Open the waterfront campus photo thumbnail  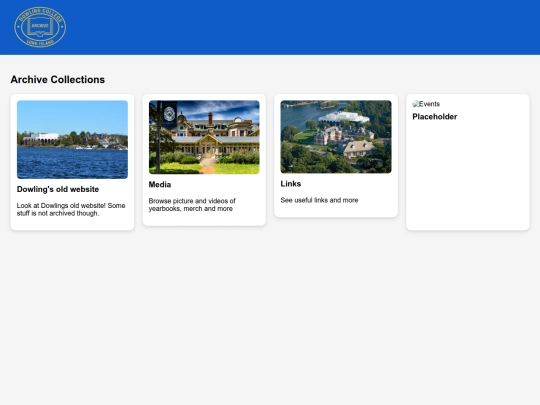click(x=72, y=139)
